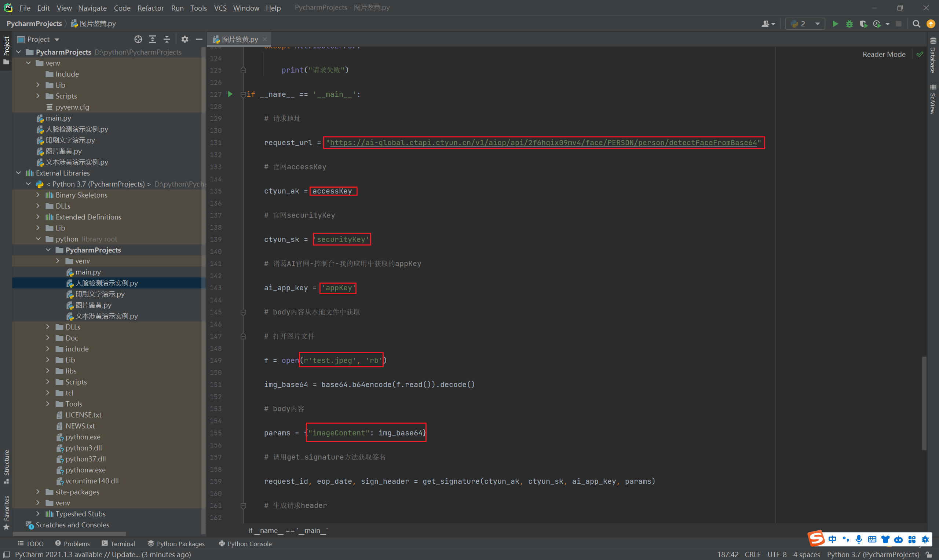
Task: Collapse all nodes in Project panel
Action: [x=167, y=39]
